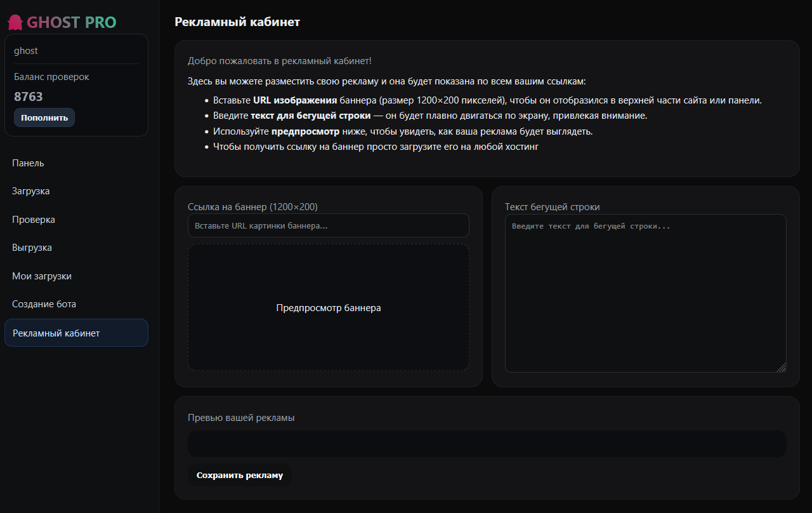
Task: Click the Текст бегущей строки textarea
Action: (x=645, y=293)
